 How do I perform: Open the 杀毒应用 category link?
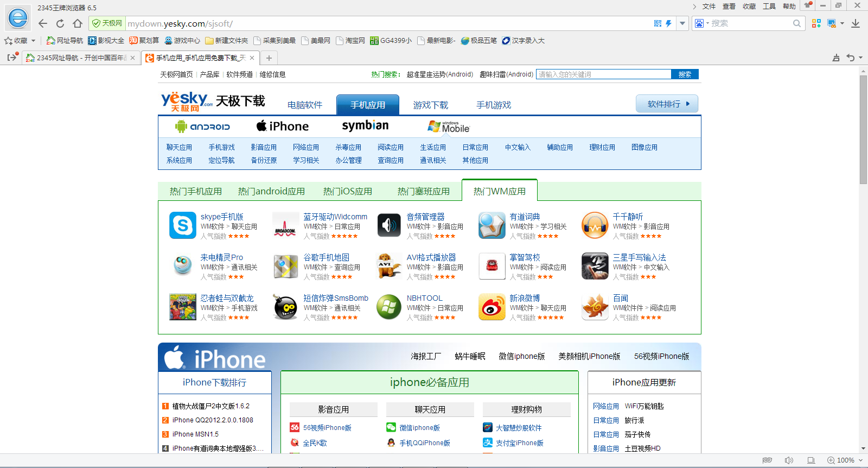click(348, 147)
